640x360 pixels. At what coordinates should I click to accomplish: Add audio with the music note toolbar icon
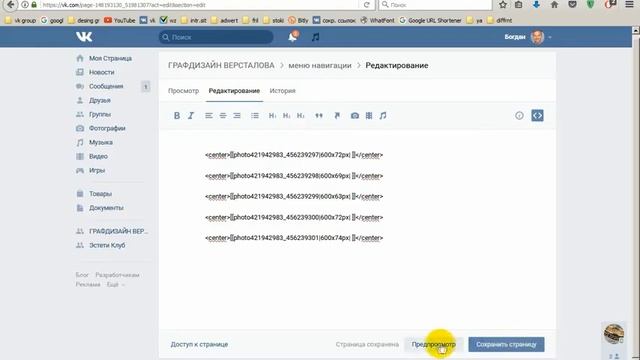point(383,116)
